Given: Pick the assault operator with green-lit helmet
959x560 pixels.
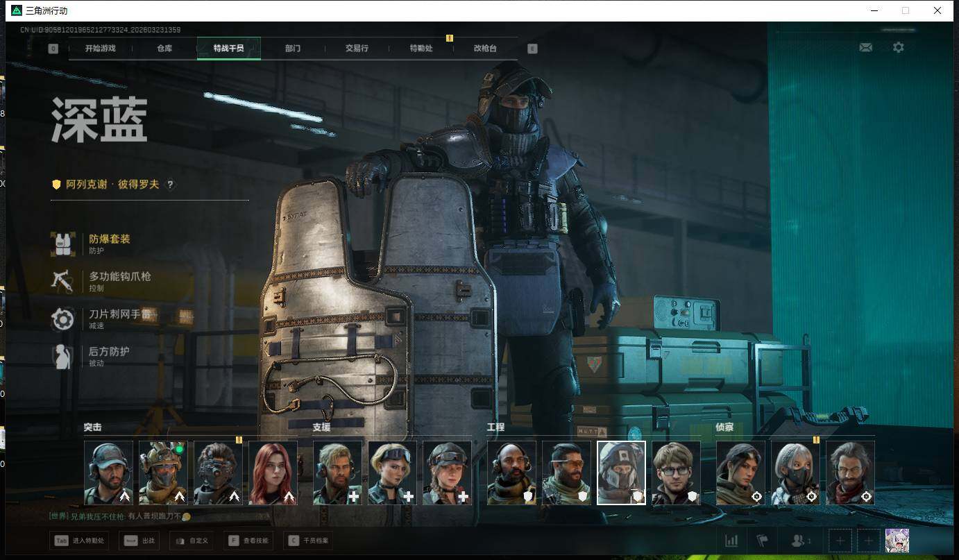Looking at the screenshot, I should 163,473.
